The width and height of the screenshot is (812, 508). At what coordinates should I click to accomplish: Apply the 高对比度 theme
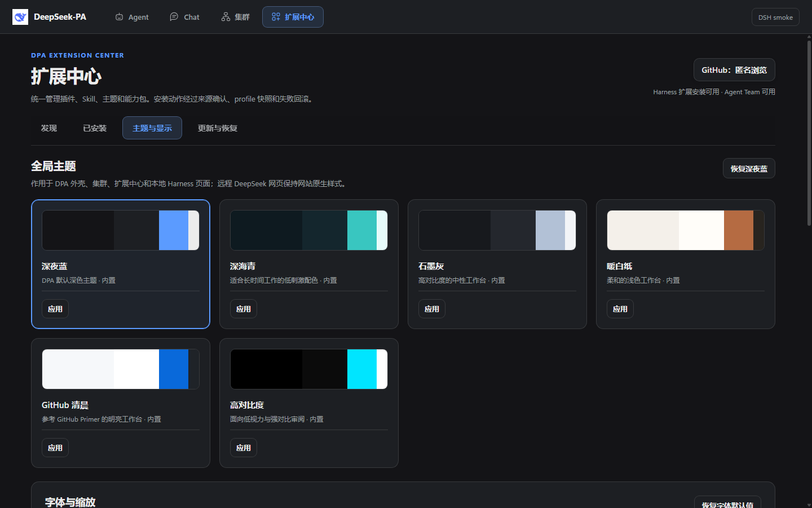[x=244, y=448]
